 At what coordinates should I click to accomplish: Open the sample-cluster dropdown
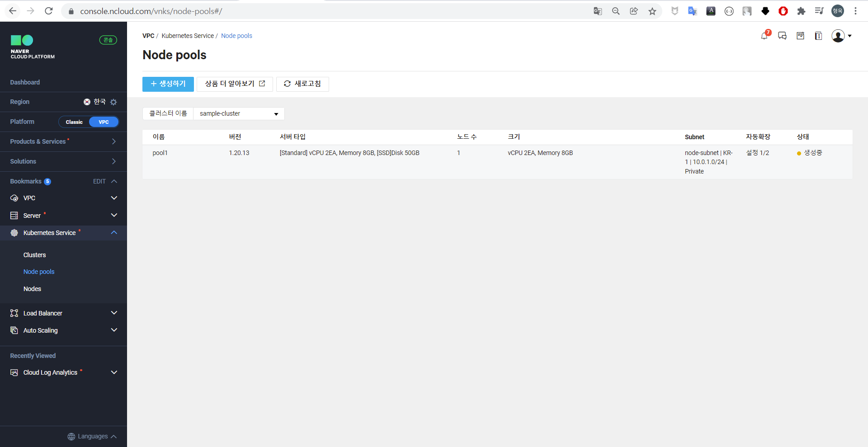click(x=238, y=114)
